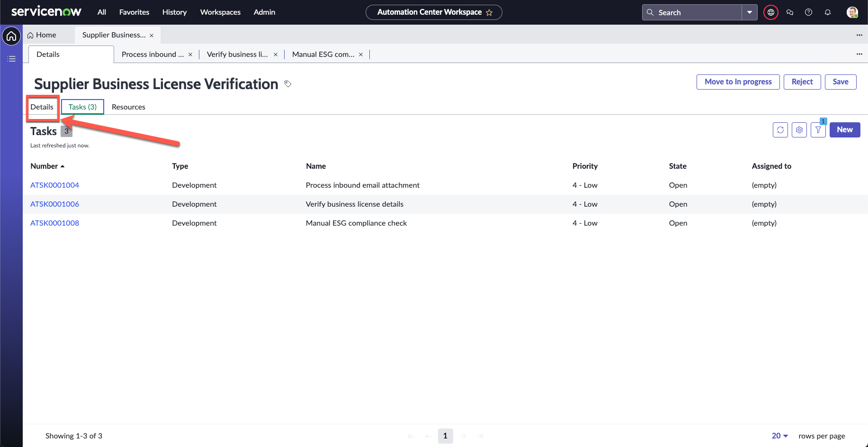Open the help question mark icon
The width and height of the screenshot is (868, 447).
click(808, 12)
